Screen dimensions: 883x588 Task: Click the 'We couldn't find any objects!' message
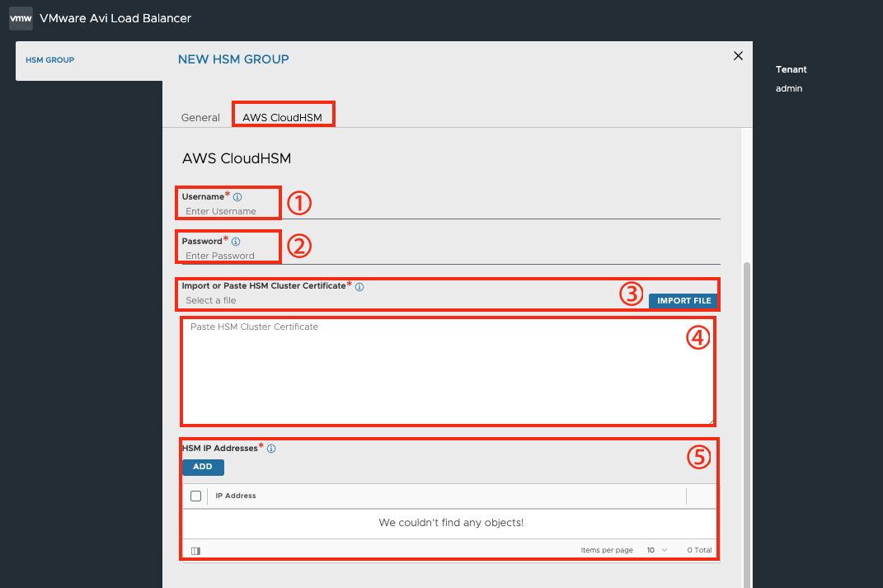451,523
